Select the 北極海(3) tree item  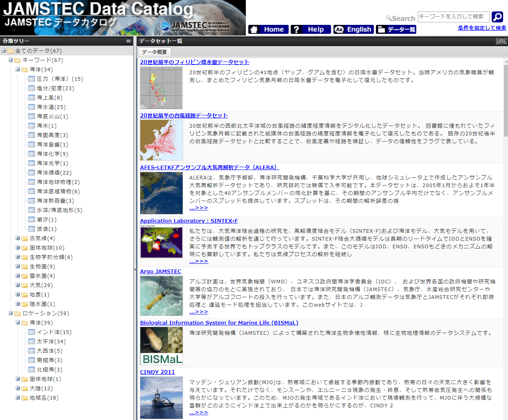[50, 370]
